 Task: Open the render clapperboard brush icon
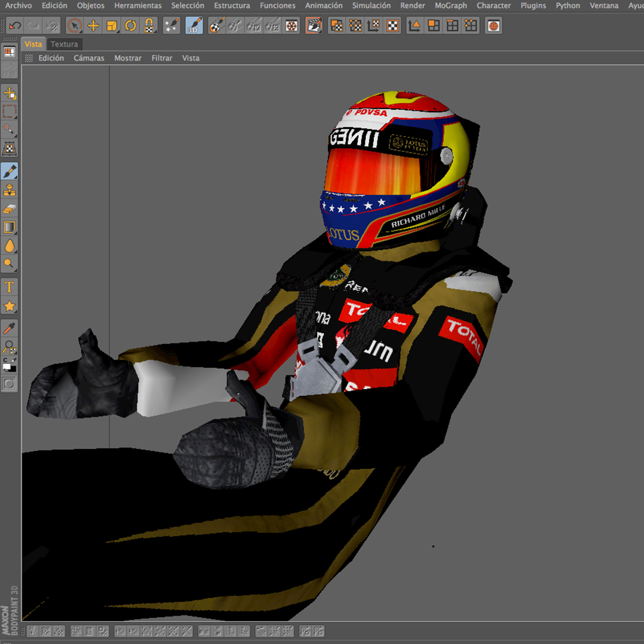[x=314, y=26]
